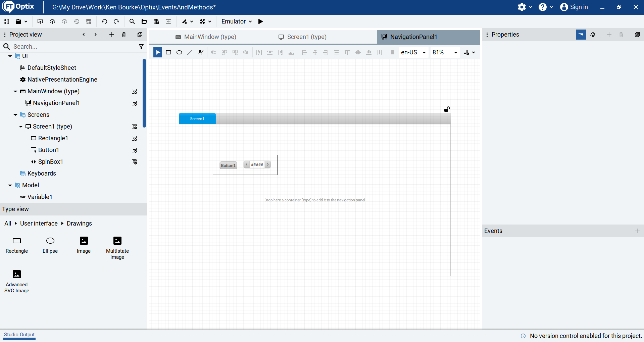Click the edit icon beside MainWindow (type)
Screen dimensions: 644x342
click(135, 91)
